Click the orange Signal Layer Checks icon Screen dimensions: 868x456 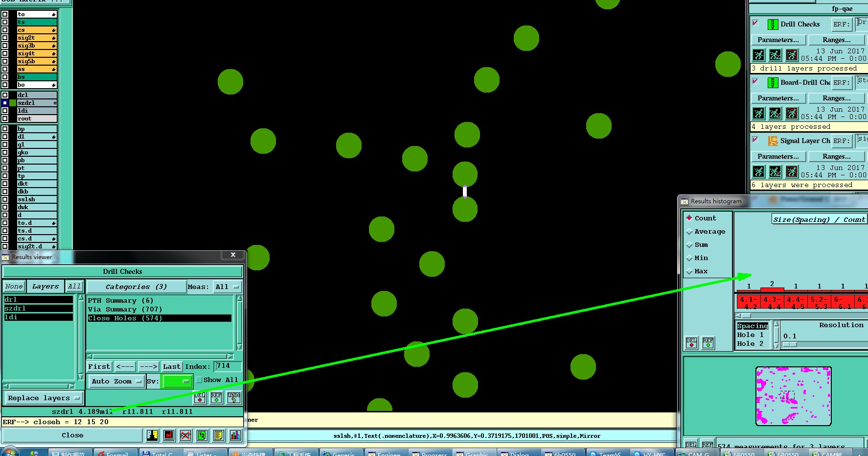click(773, 141)
